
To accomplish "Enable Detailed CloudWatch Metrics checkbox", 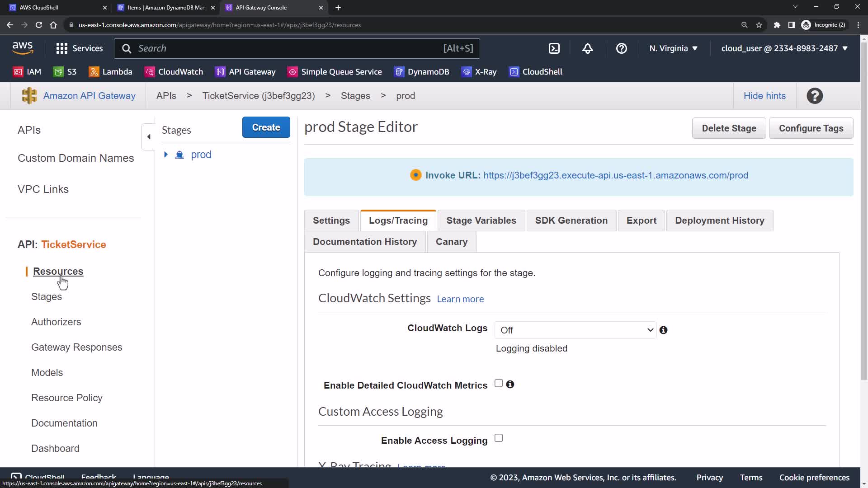I will [x=499, y=383].
